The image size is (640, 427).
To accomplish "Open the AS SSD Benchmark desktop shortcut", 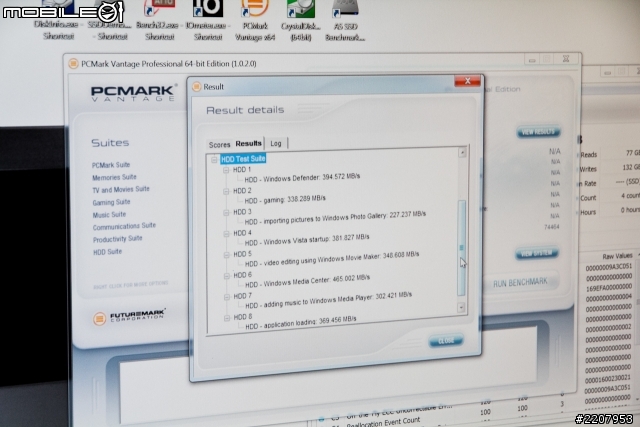I will [x=345, y=20].
